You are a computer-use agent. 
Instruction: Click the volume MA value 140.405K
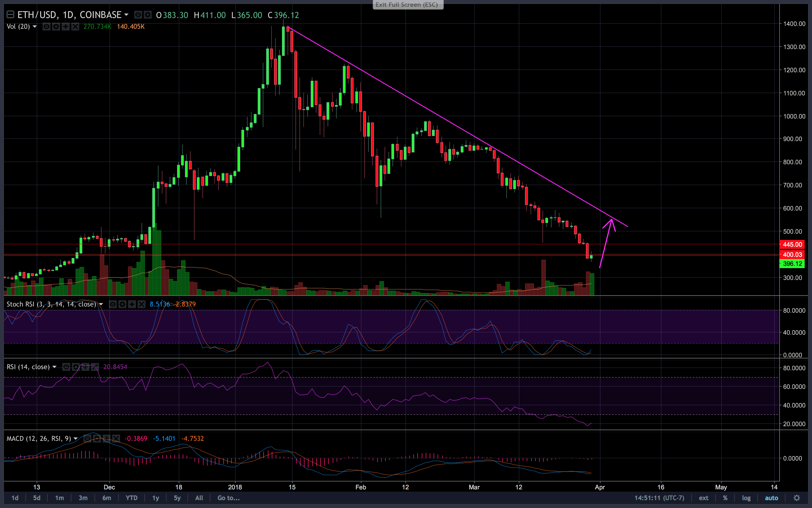coord(131,27)
